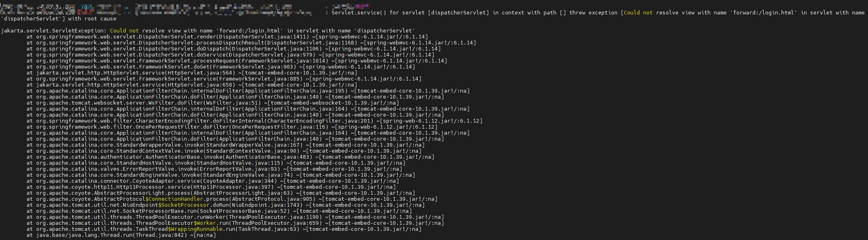The image size is (868, 240).
Task: Click the processDispatchResult stack trace line
Action: coord(251,42)
